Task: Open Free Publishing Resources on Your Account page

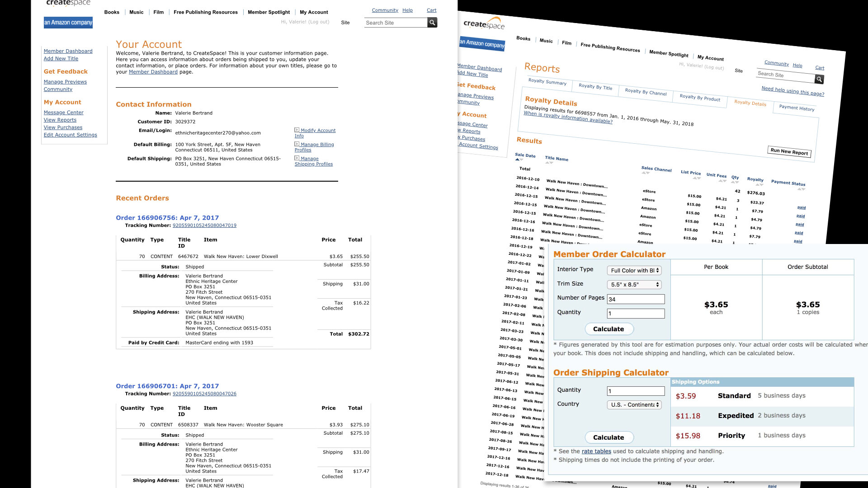Action: tap(206, 12)
